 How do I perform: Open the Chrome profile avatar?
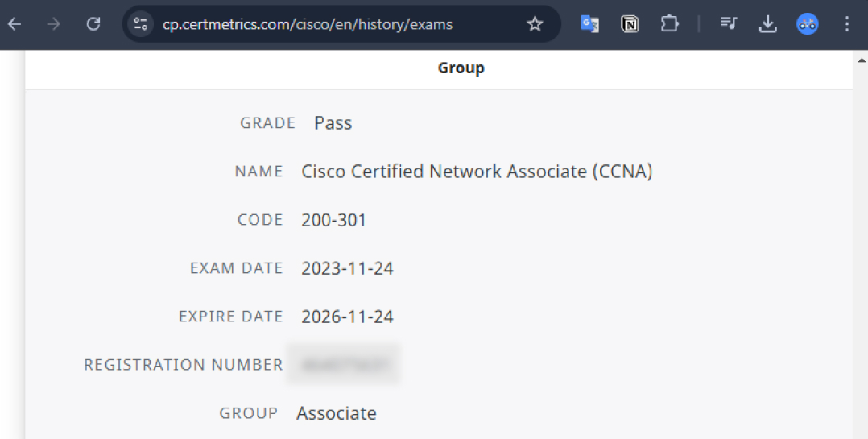[x=807, y=24]
